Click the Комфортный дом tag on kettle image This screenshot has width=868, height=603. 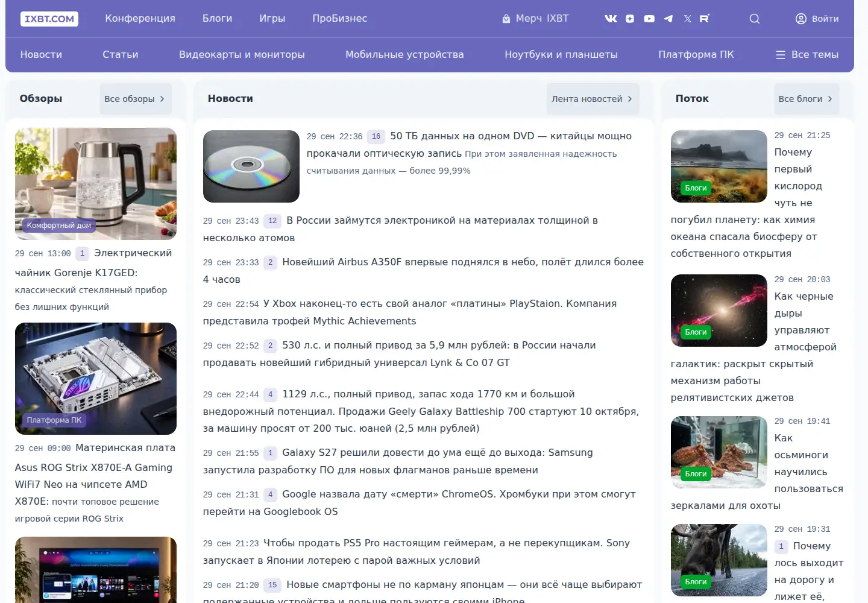pyautogui.click(x=59, y=226)
